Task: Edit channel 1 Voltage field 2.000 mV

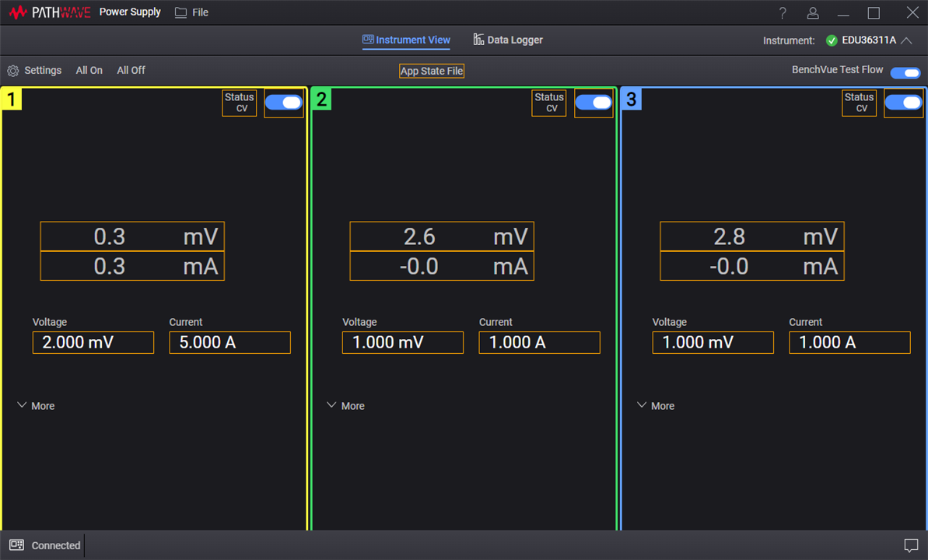Action: pos(93,342)
